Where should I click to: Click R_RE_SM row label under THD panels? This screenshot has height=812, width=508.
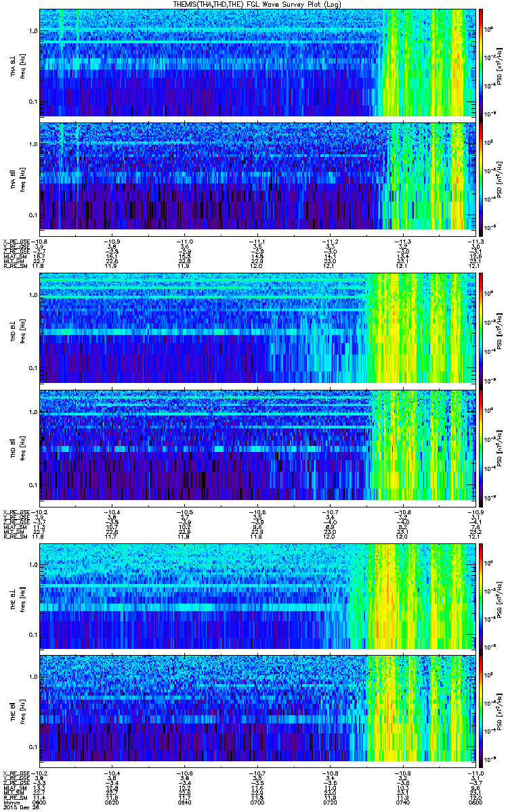(15, 535)
